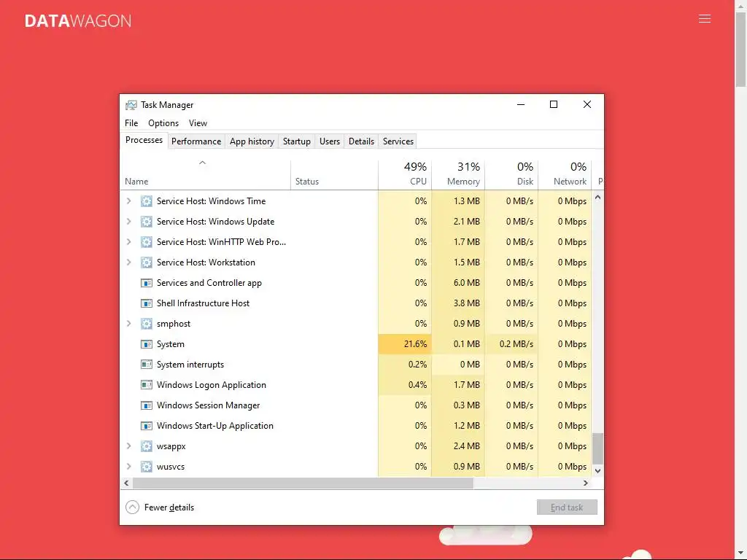Click the Task Manager title bar icon
This screenshot has height=560, width=747.
tap(131, 105)
